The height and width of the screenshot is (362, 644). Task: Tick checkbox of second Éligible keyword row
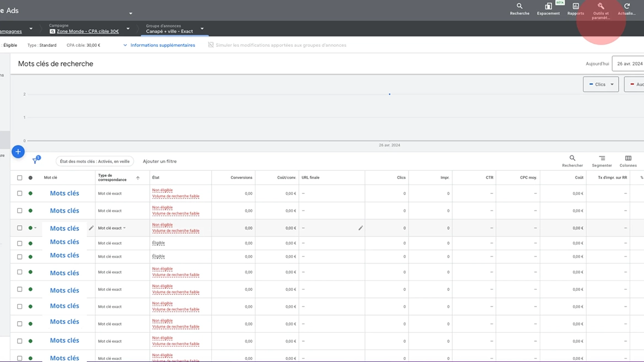coord(19,257)
